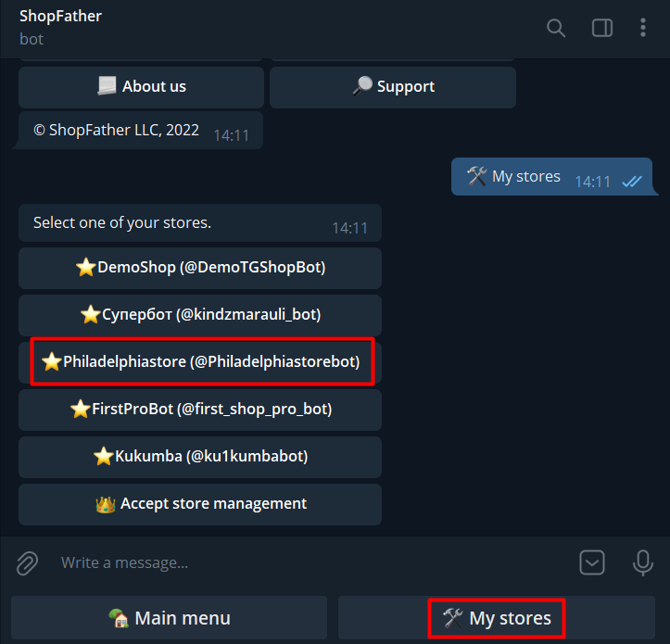Click the microphone voice message icon
This screenshot has width=670, height=644.
click(642, 562)
